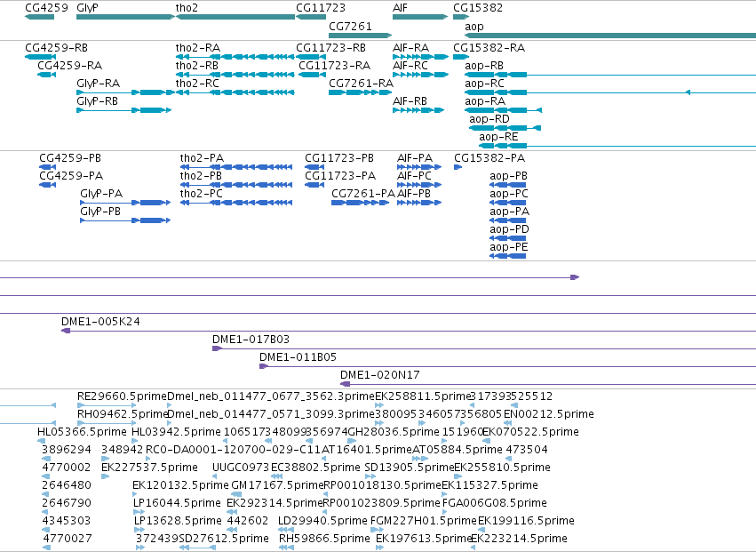Screen dimensions: 756x552
Task: Click the aop-PB protein feature
Action: click(x=507, y=185)
